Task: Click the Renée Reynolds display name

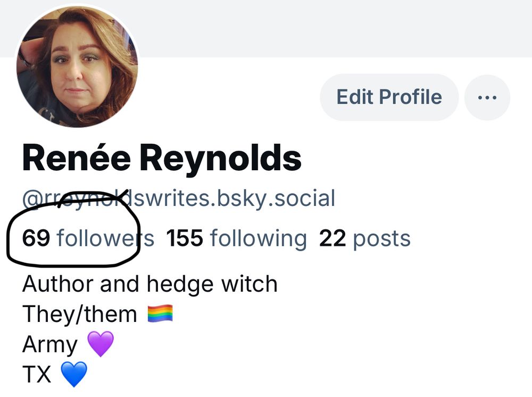Action: pos(162,158)
